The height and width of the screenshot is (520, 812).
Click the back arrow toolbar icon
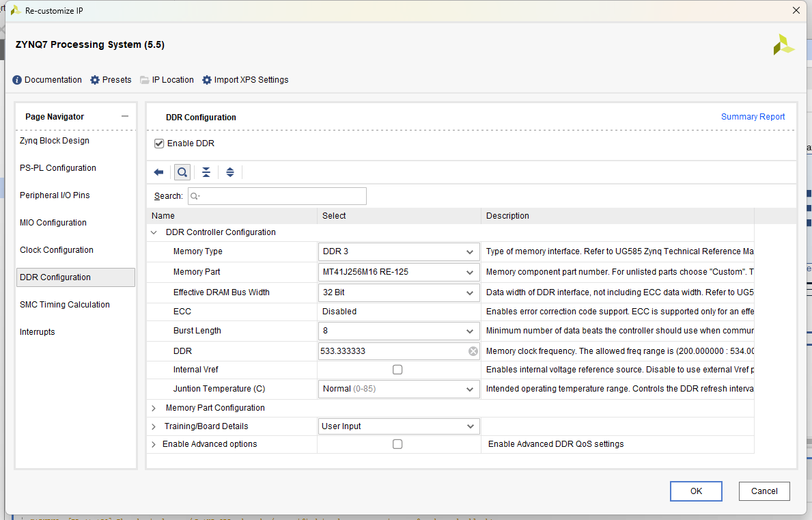(159, 172)
